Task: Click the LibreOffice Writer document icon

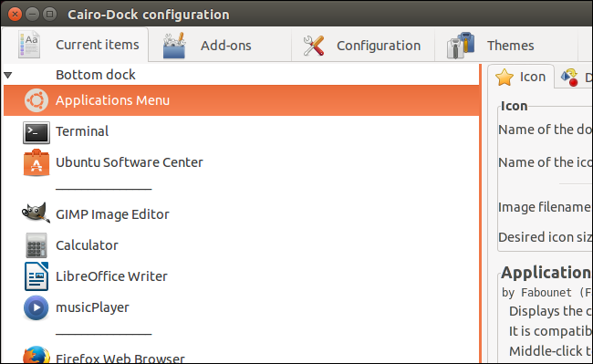Action: (36, 276)
